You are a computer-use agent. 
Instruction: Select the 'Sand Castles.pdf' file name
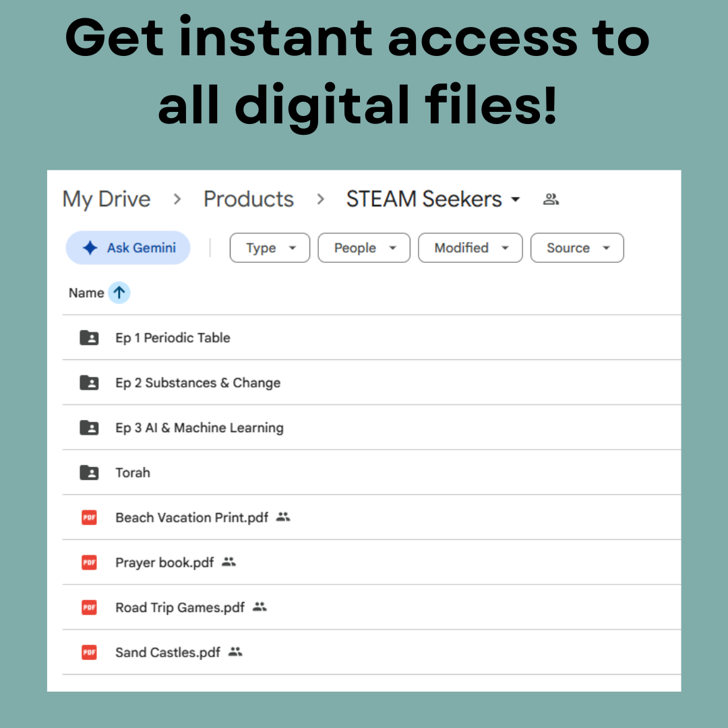[x=168, y=653]
